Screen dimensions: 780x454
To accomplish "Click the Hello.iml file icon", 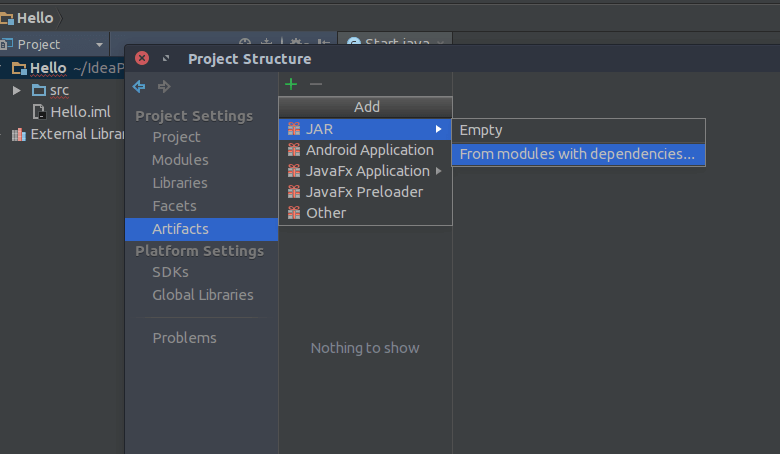I will (x=39, y=112).
